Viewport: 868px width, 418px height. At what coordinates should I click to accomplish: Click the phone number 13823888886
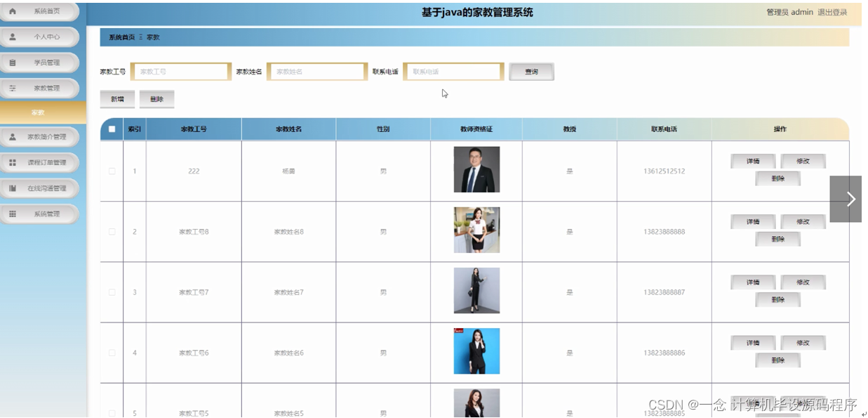(664, 353)
